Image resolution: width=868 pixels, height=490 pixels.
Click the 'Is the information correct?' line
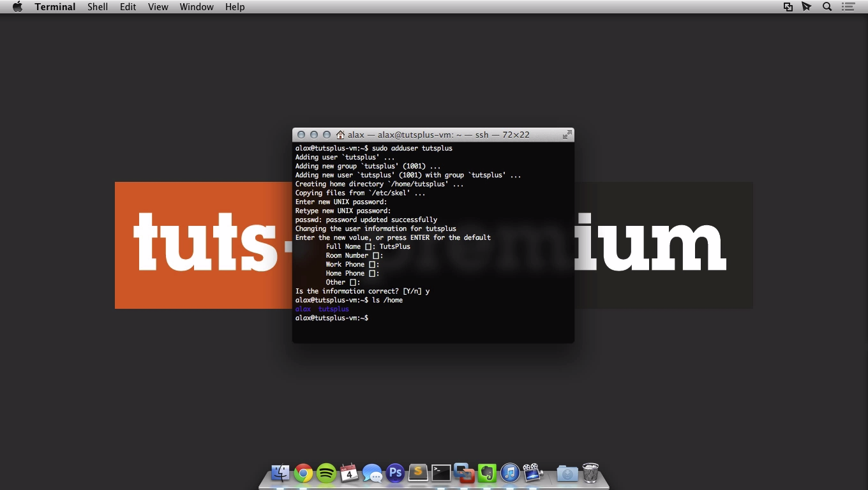[363, 291]
